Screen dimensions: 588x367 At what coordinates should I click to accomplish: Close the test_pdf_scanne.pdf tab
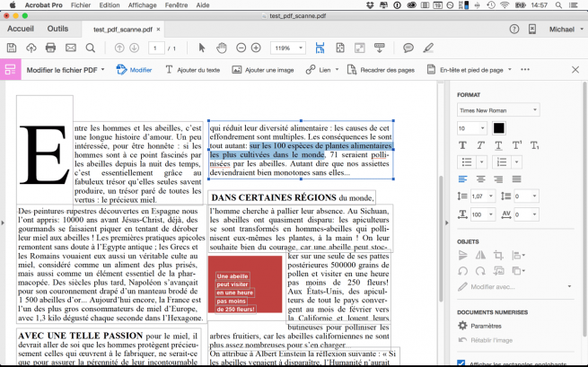pyautogui.click(x=158, y=30)
